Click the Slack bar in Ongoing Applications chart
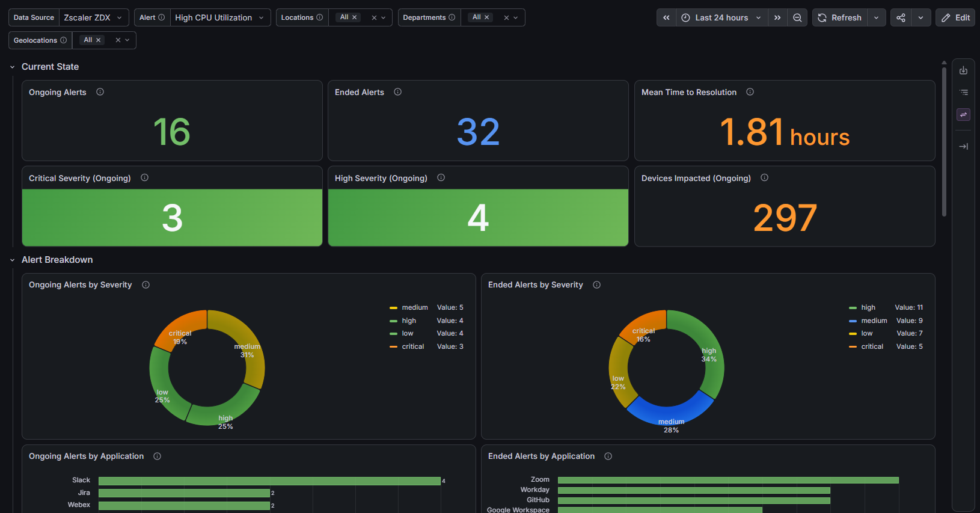980x513 pixels. pos(269,481)
